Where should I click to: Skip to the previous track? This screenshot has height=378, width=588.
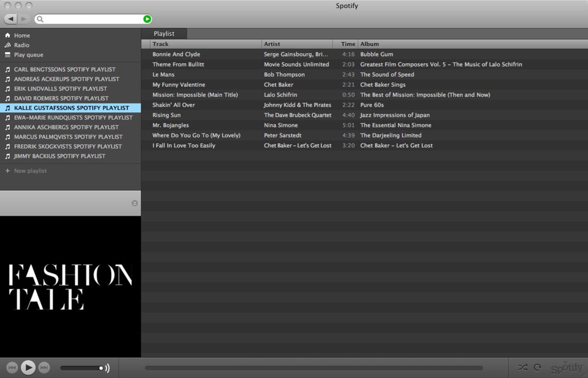click(x=12, y=367)
